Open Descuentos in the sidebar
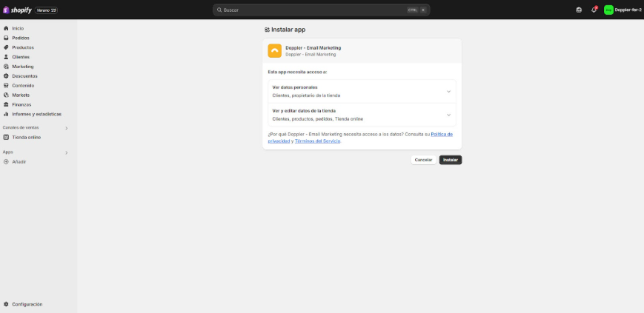 tap(24, 76)
